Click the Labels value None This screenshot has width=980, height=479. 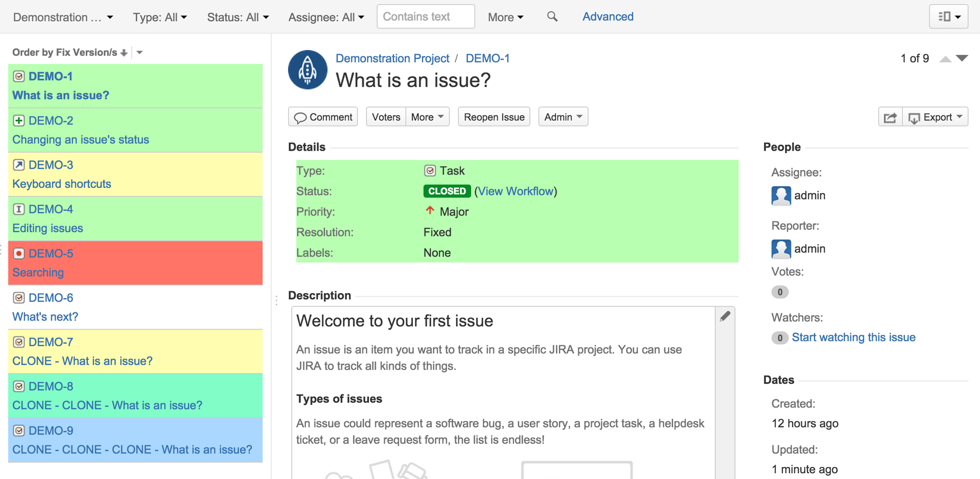(437, 253)
